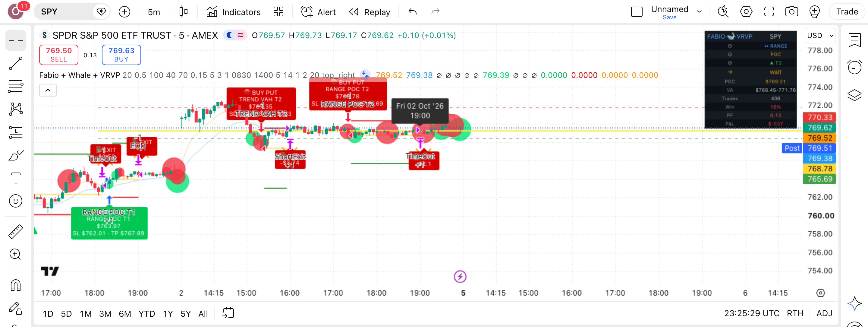Undo the last chart action
The width and height of the screenshot is (868, 327).
pyautogui.click(x=412, y=12)
